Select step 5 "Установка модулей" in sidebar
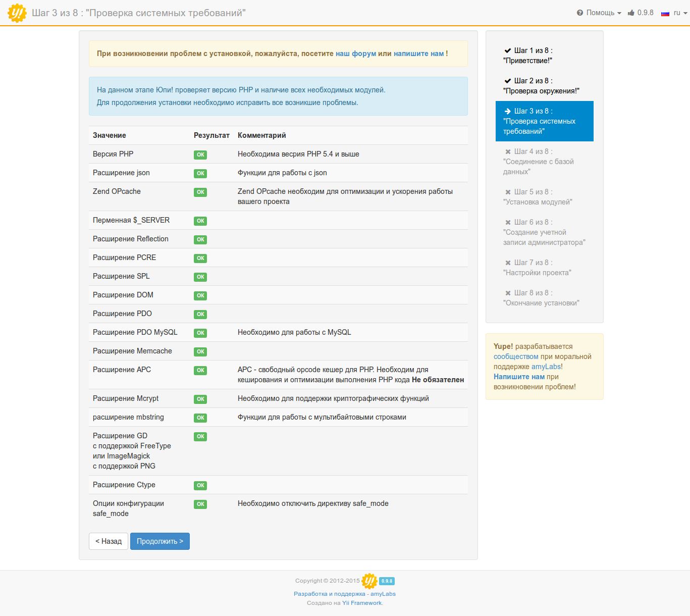The image size is (690, 616). pos(537,197)
